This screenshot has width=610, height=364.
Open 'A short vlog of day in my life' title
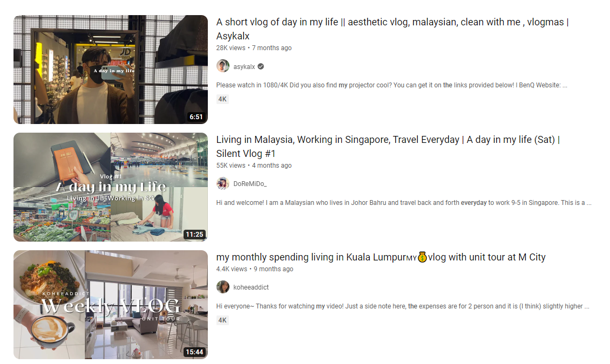[x=392, y=29]
